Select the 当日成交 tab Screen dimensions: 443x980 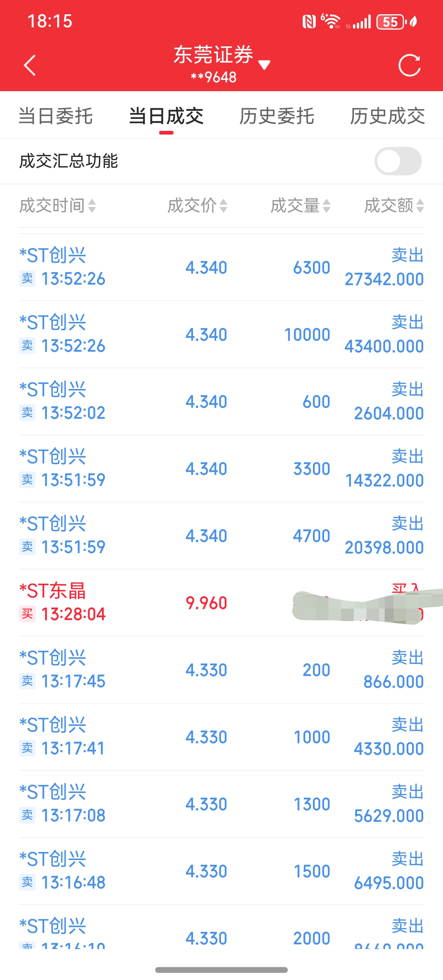click(x=166, y=116)
